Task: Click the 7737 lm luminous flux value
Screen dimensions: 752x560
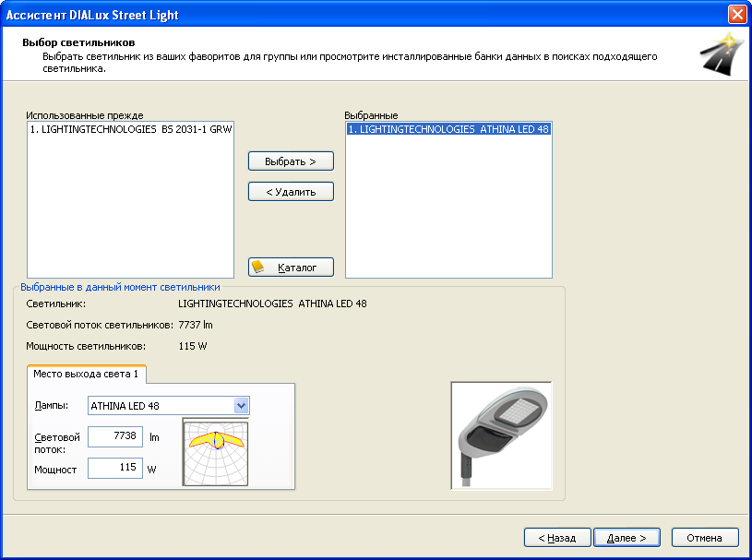Action: [196, 325]
